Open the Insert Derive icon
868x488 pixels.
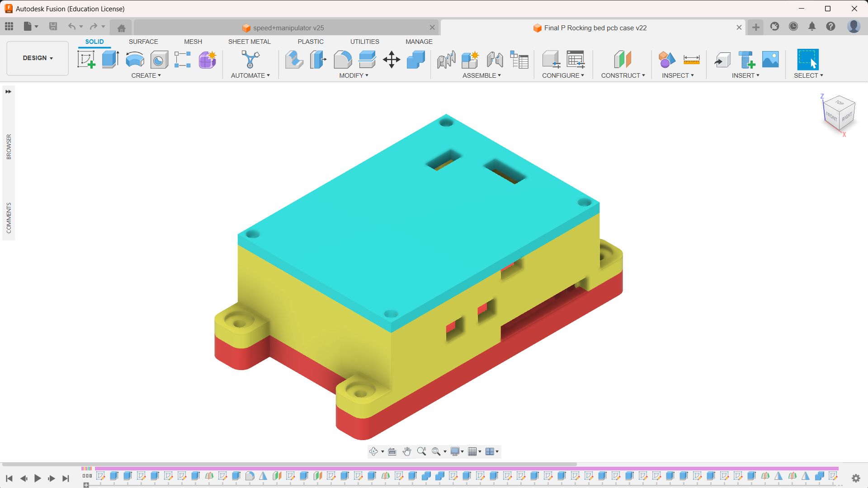[722, 59]
